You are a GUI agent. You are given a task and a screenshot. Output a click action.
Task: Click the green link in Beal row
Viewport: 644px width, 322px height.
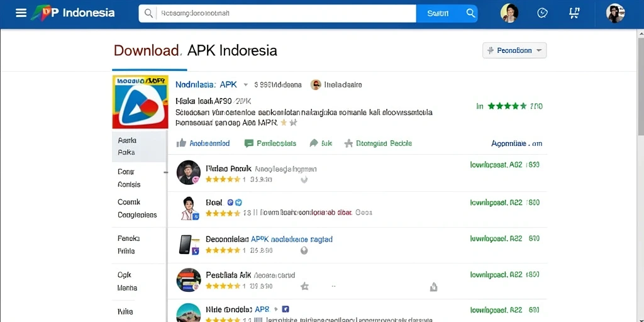point(504,203)
